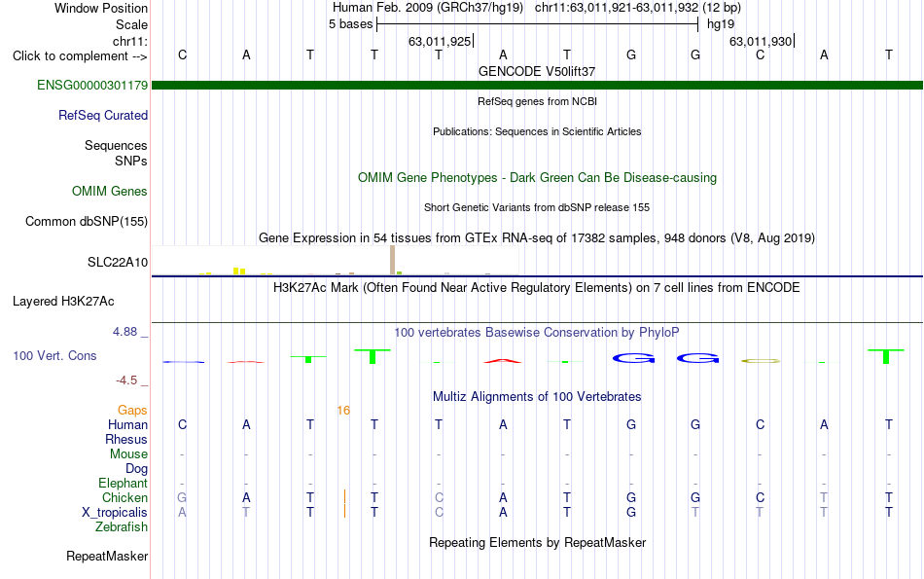
Task: Click the Publications Sequences in Scientific Articles title
Action: [537, 131]
